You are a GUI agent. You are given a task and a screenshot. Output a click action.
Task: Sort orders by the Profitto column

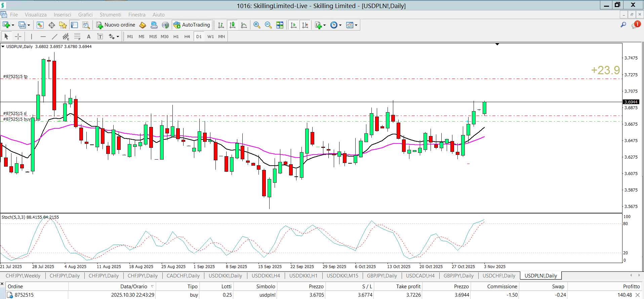coord(631,287)
